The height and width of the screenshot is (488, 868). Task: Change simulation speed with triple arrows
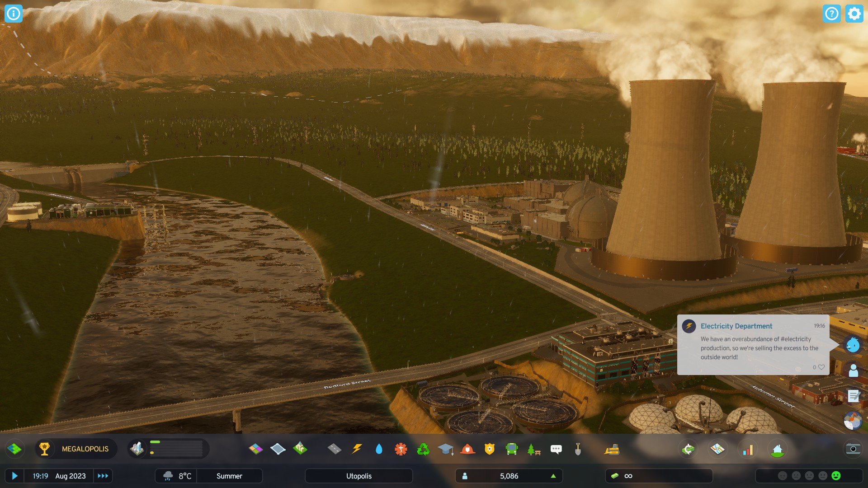tap(103, 476)
